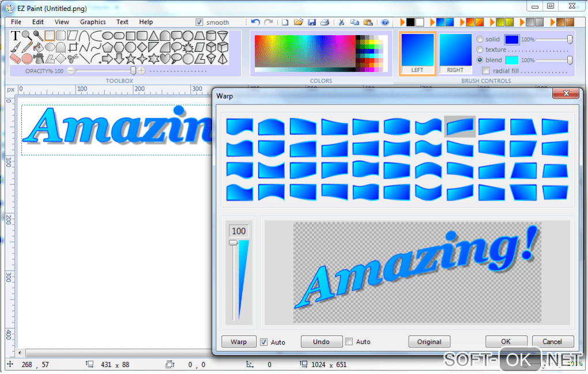Paste with the clipboard icon
Screen dimensions: 588x374
pyautogui.click(x=368, y=22)
